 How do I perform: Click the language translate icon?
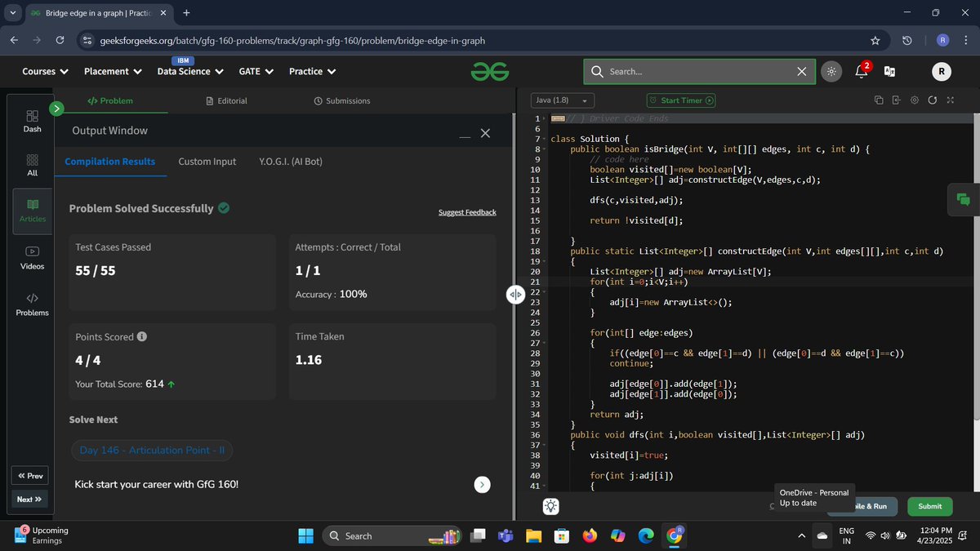(x=889, y=72)
